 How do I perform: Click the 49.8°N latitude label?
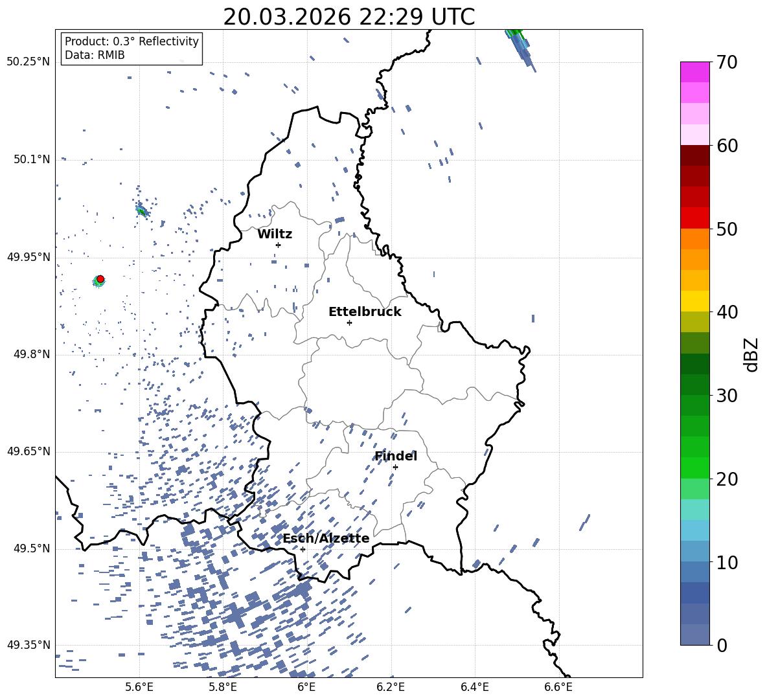[x=32, y=354]
